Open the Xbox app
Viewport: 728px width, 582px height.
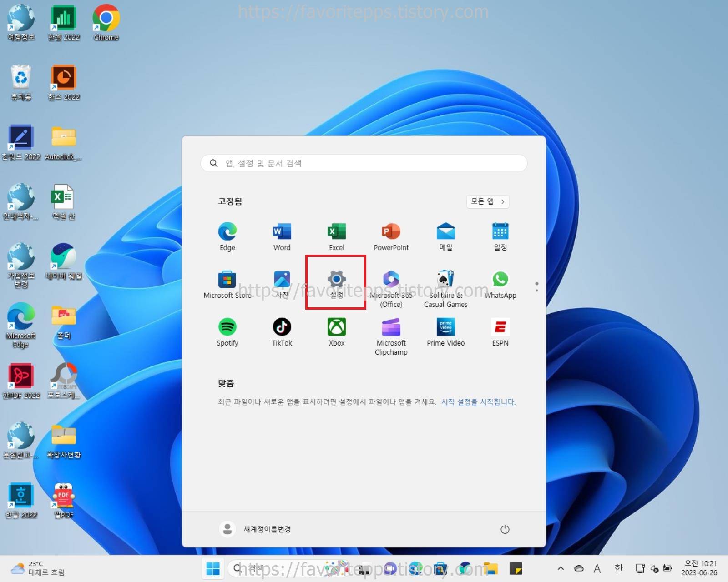point(336,332)
